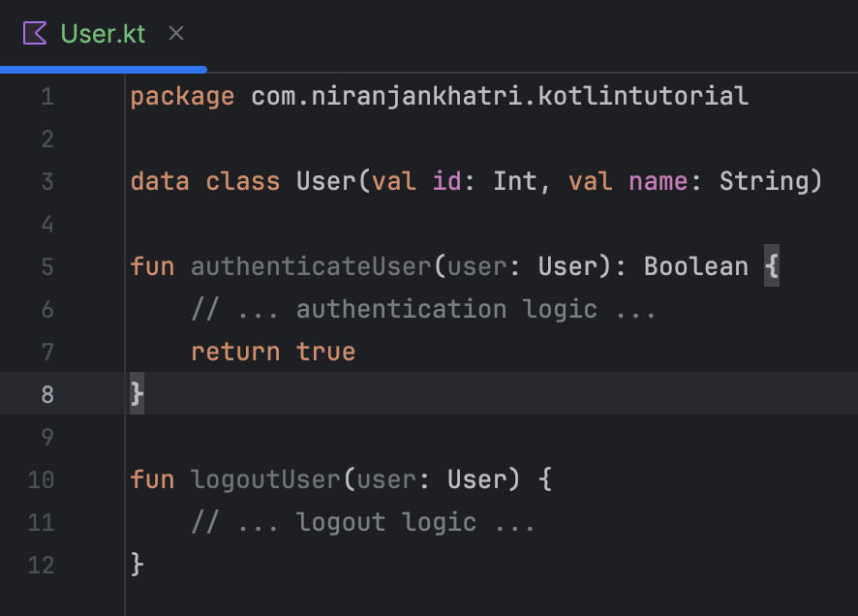Click the blue progress bar under the tab
The image size is (858, 616).
tap(104, 70)
